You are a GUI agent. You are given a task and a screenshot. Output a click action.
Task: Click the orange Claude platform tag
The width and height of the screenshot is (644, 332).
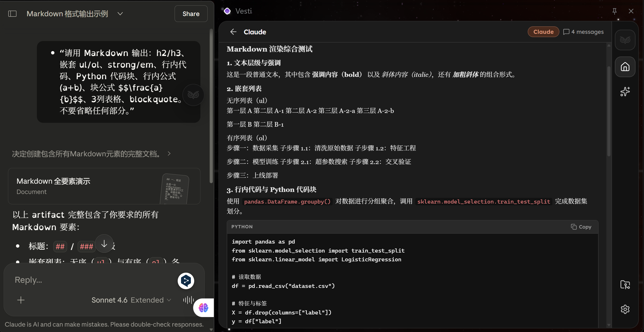point(543,32)
